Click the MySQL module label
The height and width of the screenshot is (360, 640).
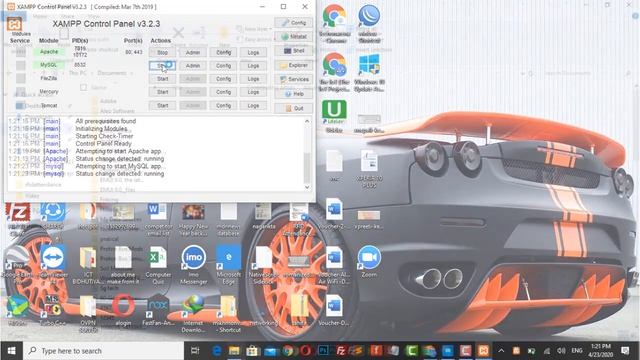point(49,65)
